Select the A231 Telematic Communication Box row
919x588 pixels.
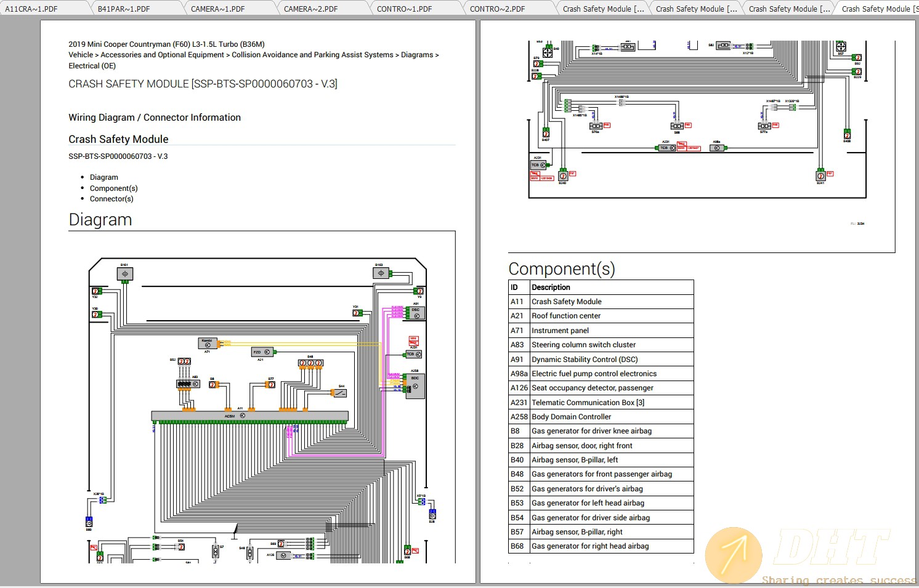tap(601, 403)
